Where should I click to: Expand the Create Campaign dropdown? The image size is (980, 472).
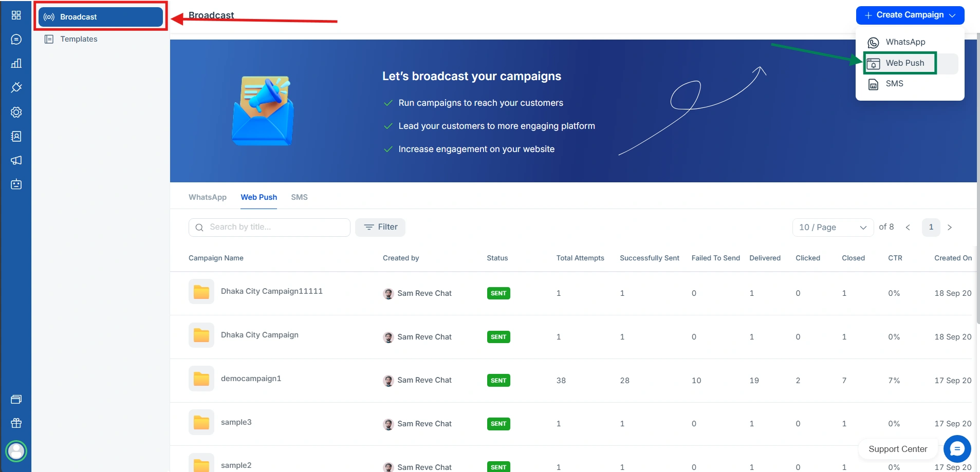[x=910, y=15]
